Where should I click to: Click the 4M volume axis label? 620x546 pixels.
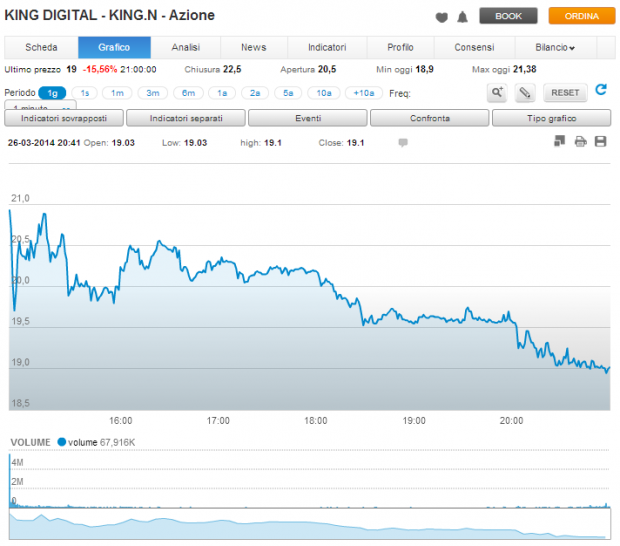click(17, 462)
